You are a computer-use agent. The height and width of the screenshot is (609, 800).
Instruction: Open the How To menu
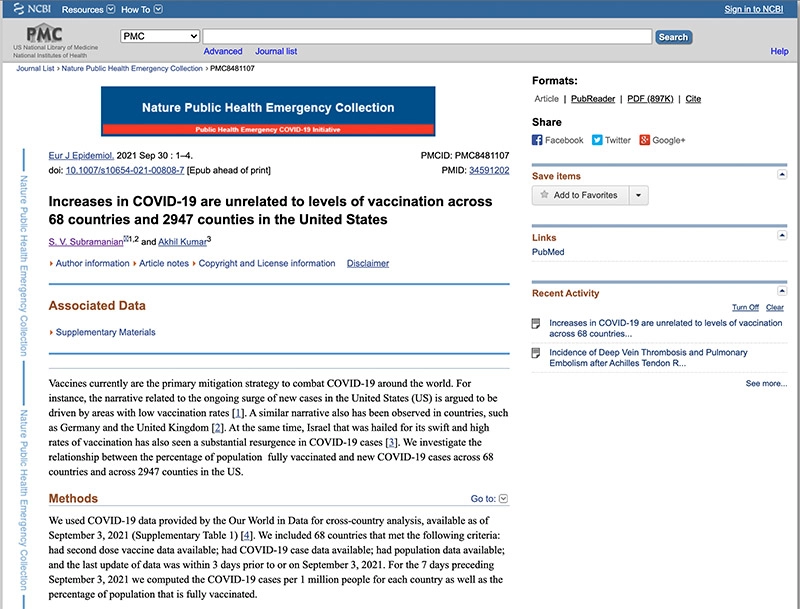pos(142,9)
